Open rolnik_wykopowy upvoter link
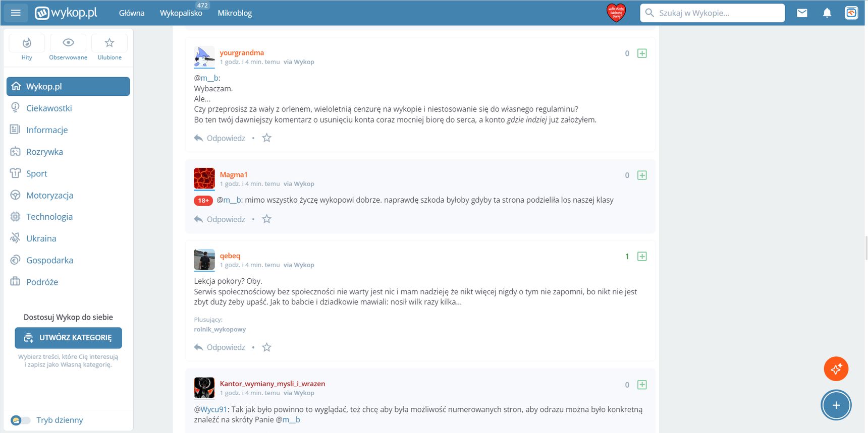The width and height of the screenshot is (868, 433). (220, 329)
